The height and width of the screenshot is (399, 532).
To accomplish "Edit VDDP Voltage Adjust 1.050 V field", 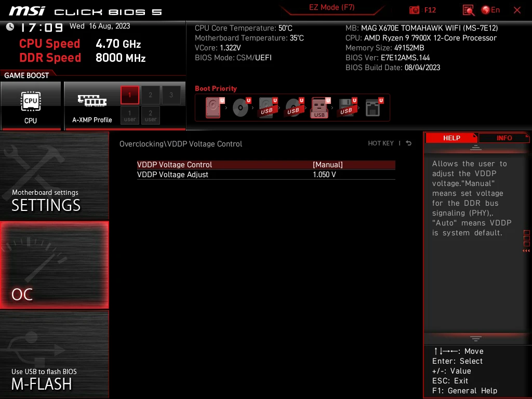I will point(266,175).
